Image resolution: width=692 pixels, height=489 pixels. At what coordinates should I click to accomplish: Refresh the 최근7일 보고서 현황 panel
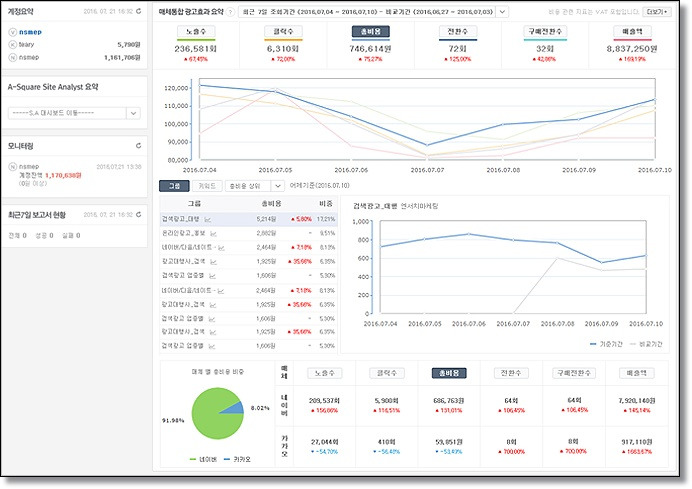click(139, 214)
